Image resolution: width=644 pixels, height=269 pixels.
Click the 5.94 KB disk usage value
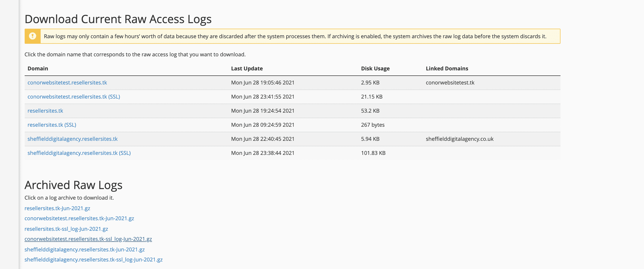[370, 139]
